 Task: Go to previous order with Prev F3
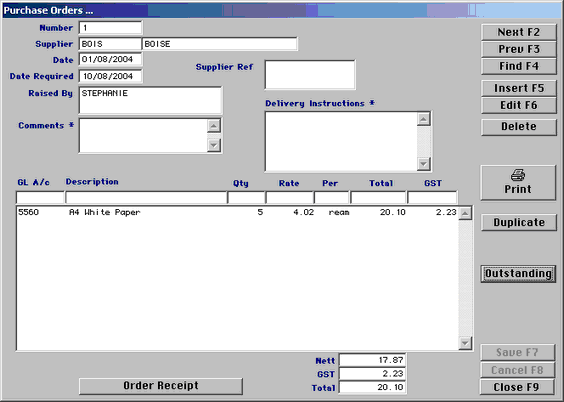pos(519,49)
